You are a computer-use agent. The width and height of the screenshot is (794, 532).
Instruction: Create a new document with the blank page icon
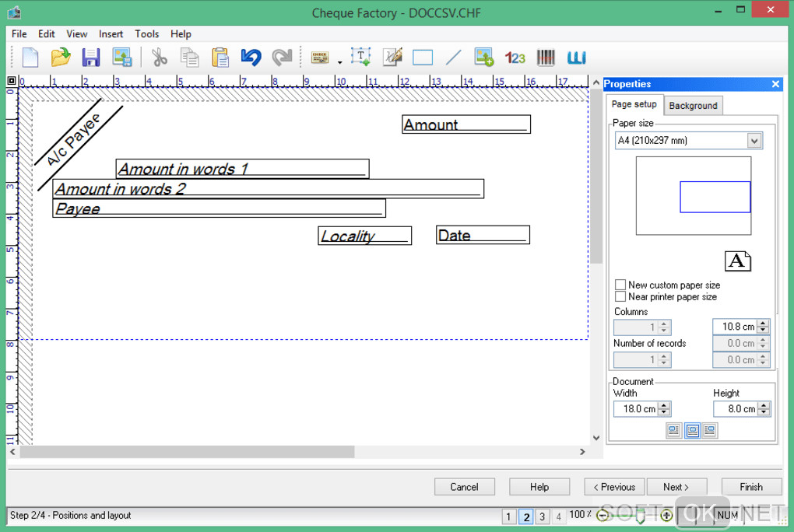click(x=30, y=58)
